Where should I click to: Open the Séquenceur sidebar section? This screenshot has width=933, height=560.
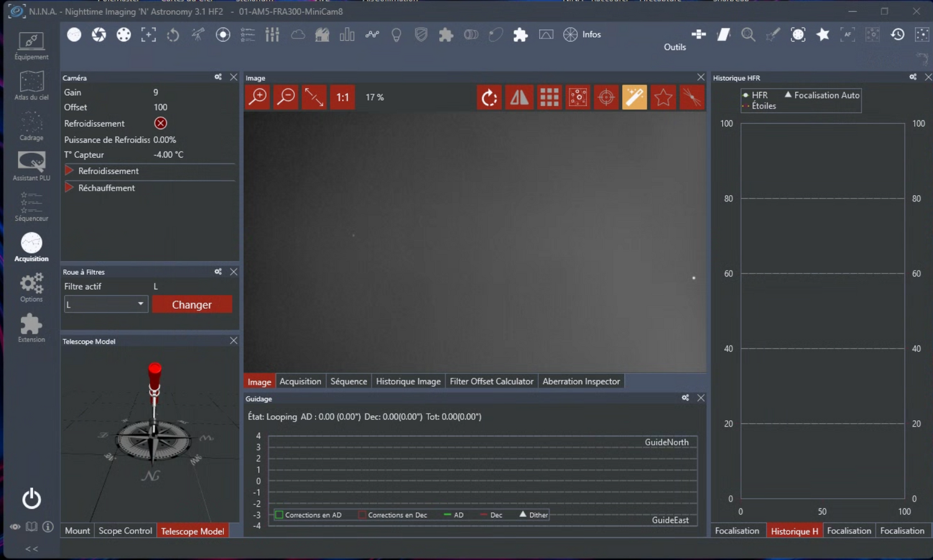(x=31, y=207)
